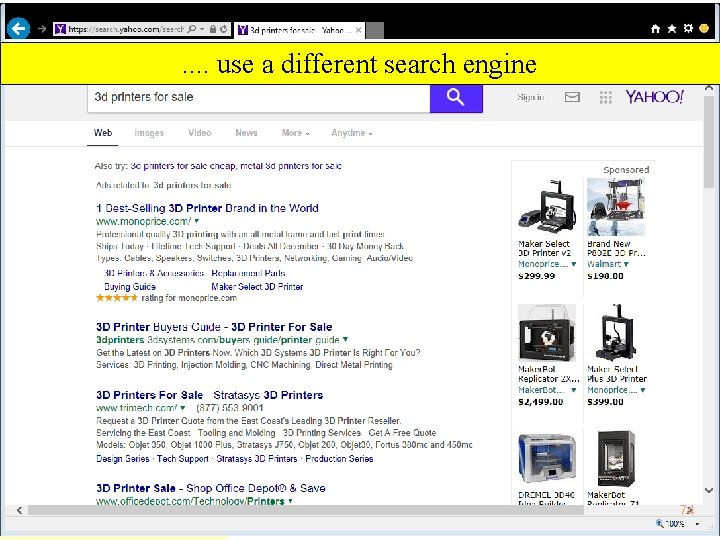Click the browser Forward arrow
Screen dimensions: 720x540
[42, 29]
